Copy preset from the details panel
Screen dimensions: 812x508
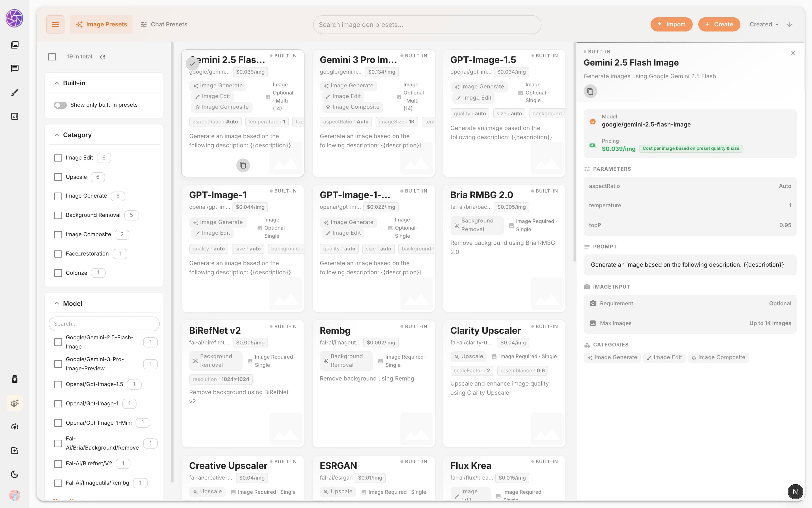(590, 91)
